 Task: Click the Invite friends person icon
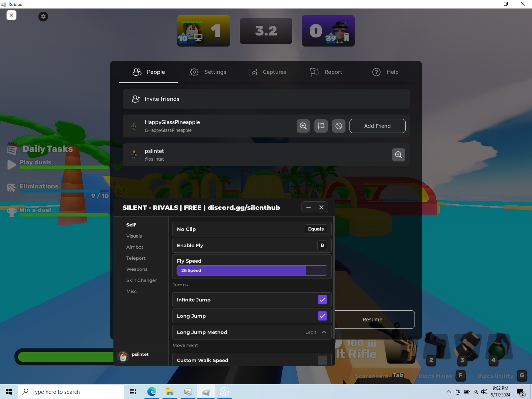(x=136, y=99)
